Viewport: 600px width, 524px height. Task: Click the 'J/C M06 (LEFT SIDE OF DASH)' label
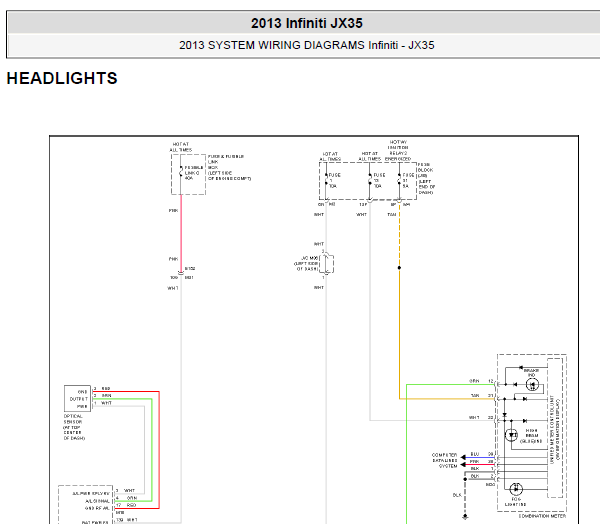pyautogui.click(x=306, y=263)
